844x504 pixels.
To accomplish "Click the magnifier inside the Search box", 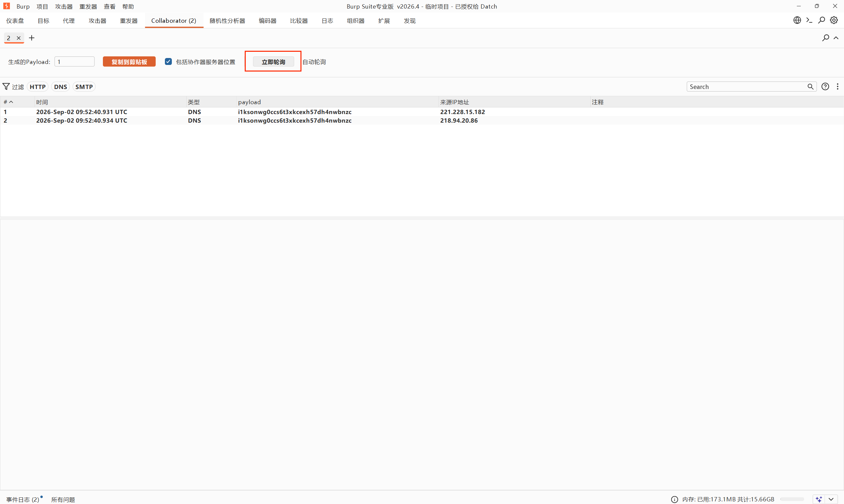I will (810, 87).
